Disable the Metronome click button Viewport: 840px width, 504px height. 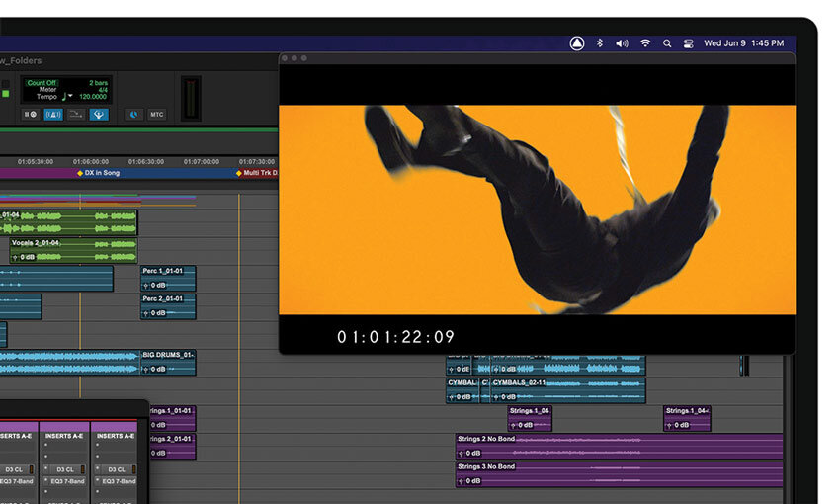[x=53, y=114]
